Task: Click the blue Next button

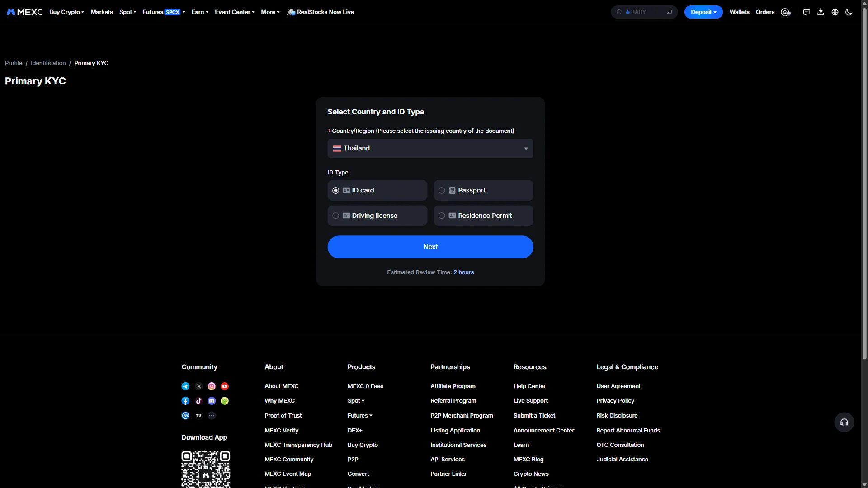Action: [430, 247]
